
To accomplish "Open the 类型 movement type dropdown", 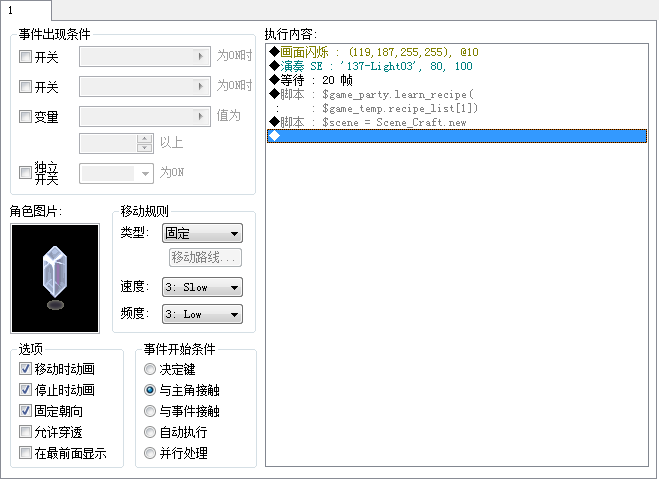I will pos(202,233).
